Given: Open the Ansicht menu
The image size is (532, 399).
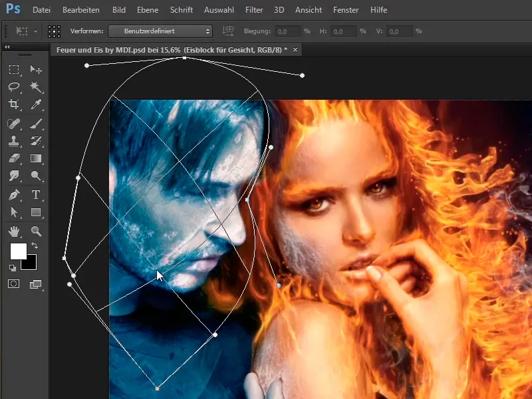Looking at the screenshot, I should coord(309,10).
